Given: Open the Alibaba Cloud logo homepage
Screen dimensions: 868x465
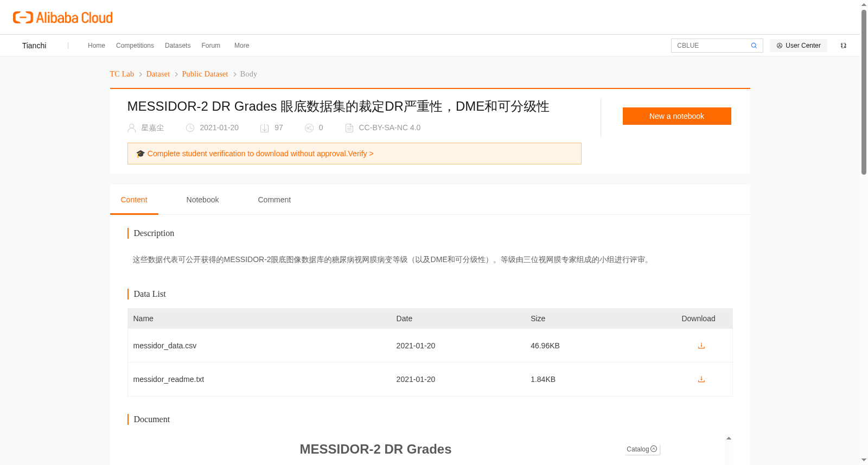Looking at the screenshot, I should point(63,18).
